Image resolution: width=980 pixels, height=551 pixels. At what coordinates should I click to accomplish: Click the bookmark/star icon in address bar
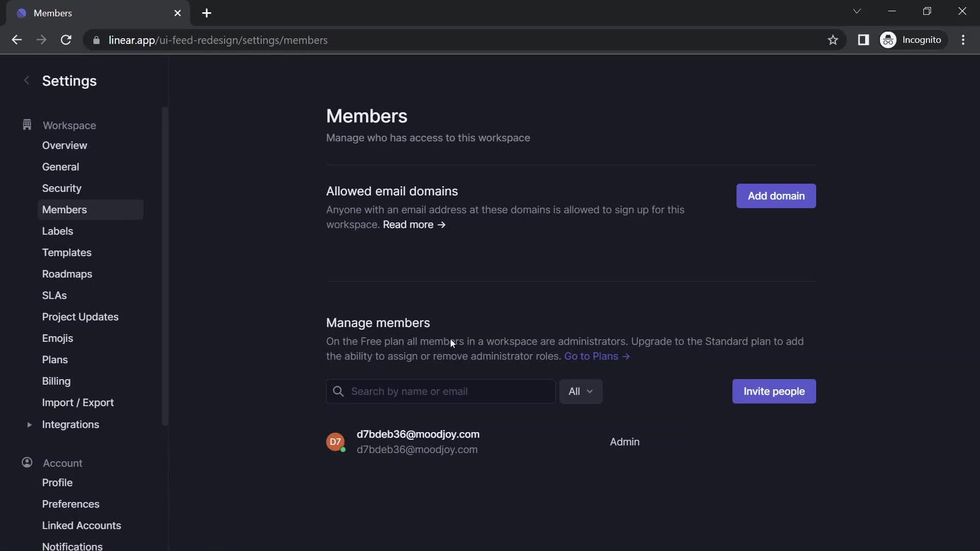[x=832, y=40]
